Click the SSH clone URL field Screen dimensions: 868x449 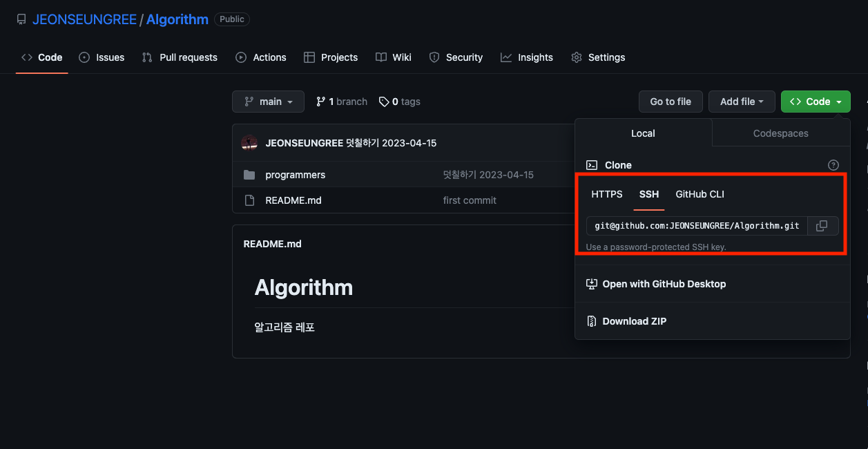pyautogui.click(x=697, y=226)
